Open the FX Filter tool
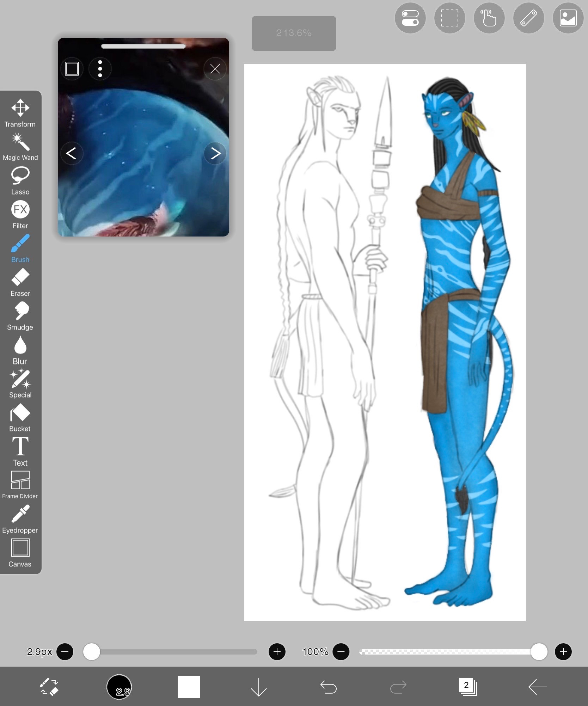The width and height of the screenshot is (588, 706). pos(20,215)
